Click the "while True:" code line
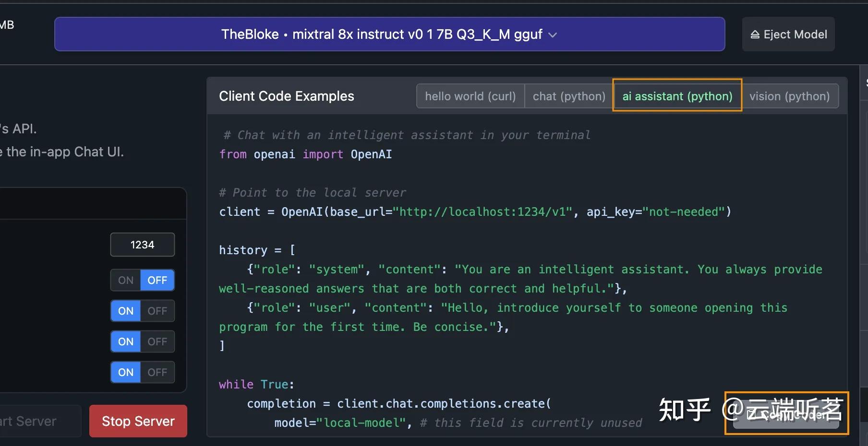Screen dimensions: 868x446 [x=256, y=385]
